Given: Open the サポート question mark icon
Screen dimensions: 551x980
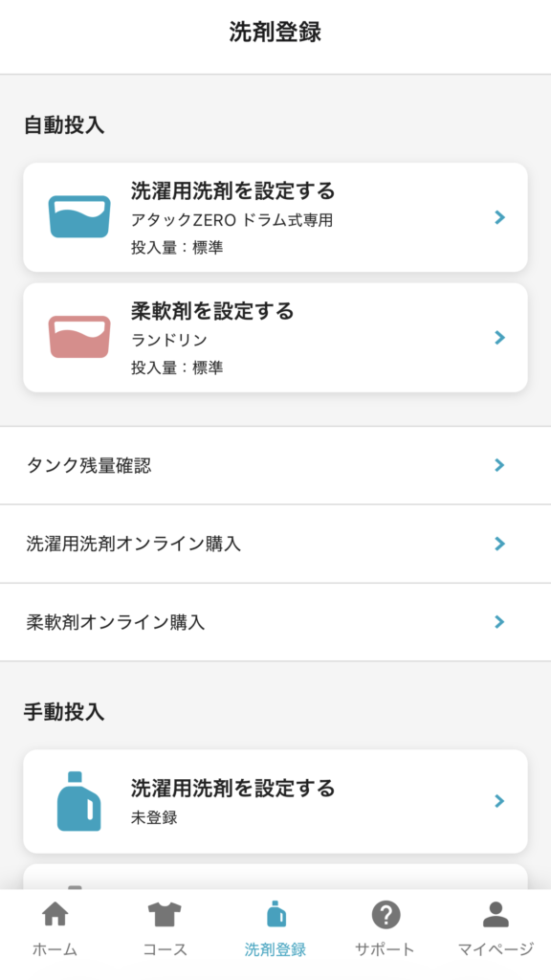Looking at the screenshot, I should [x=385, y=916].
